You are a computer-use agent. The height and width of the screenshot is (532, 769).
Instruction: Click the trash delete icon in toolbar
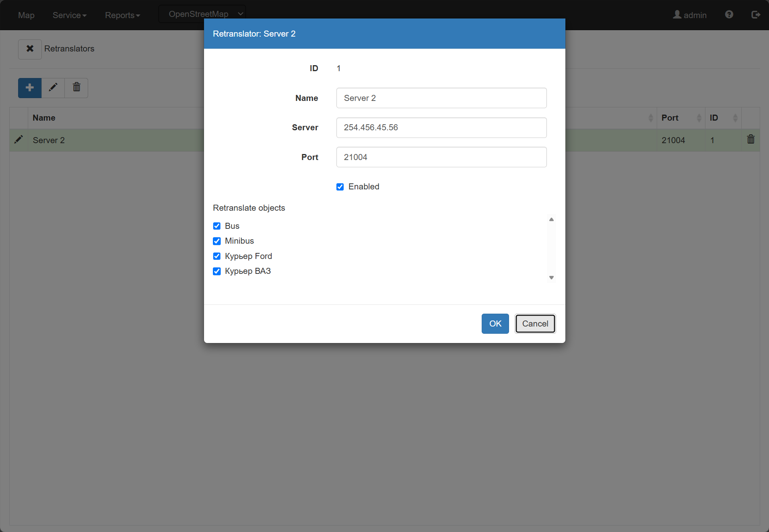(x=76, y=88)
